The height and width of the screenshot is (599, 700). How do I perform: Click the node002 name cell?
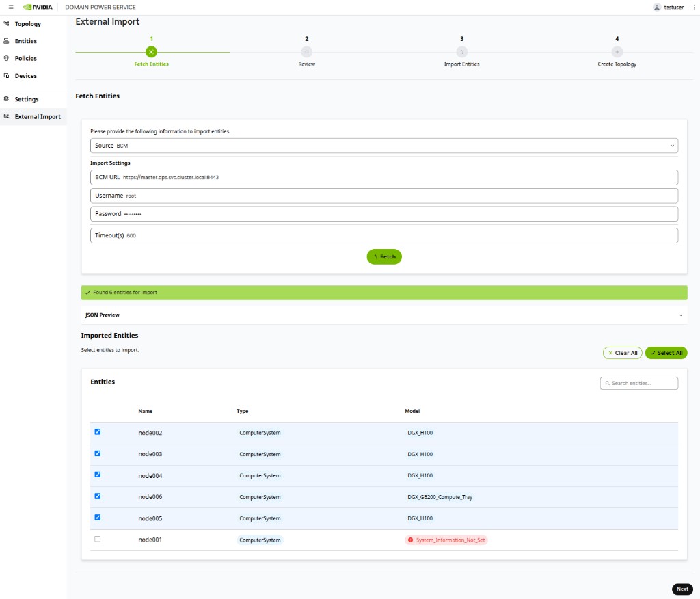[150, 433]
